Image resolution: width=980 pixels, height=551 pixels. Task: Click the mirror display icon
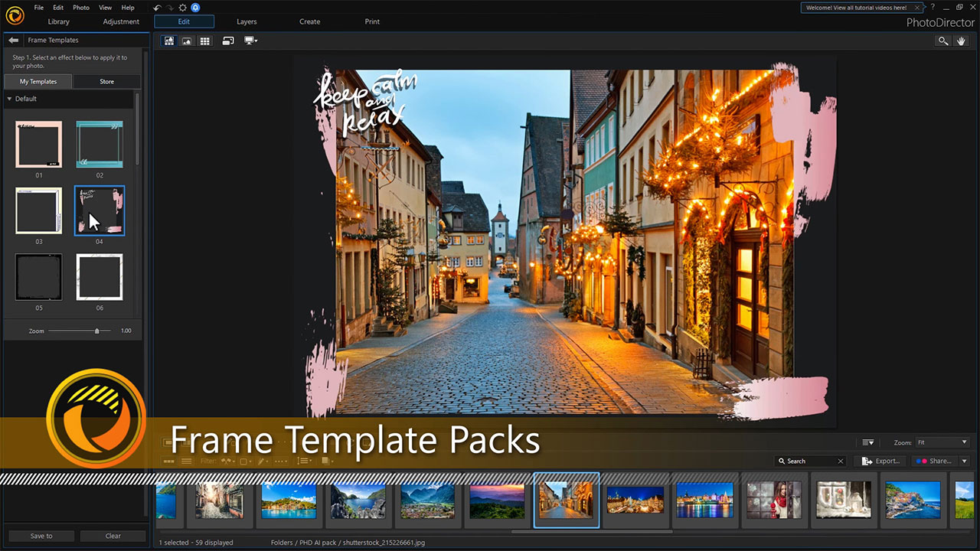[228, 41]
